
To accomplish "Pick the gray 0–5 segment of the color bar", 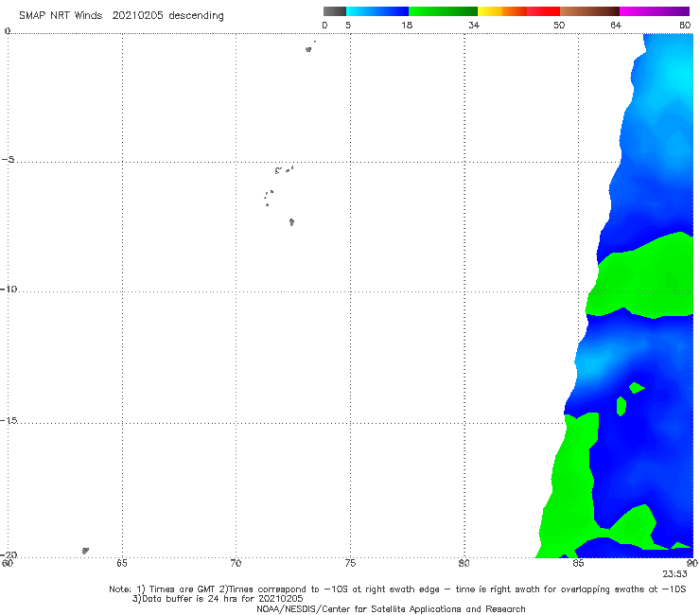I will pyautogui.click(x=334, y=11).
